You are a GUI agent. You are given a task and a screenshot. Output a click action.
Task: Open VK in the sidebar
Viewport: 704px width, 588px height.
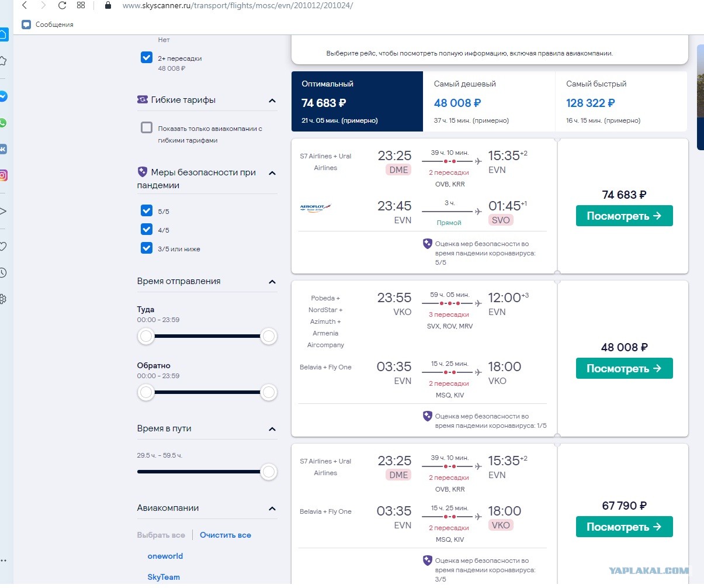(x=3, y=149)
